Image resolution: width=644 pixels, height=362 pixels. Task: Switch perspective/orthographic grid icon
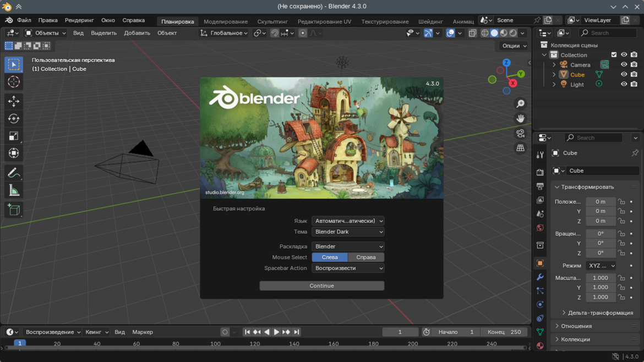coord(520,148)
